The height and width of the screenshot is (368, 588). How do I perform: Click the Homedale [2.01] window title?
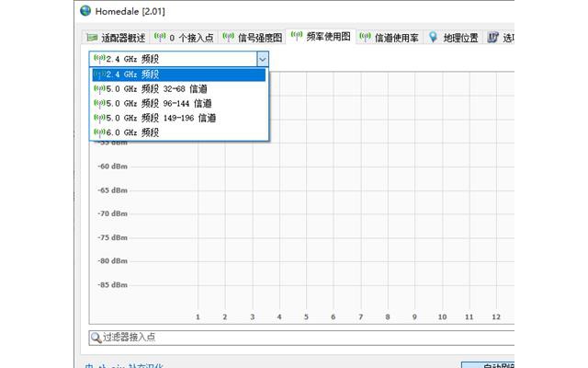tap(130, 11)
